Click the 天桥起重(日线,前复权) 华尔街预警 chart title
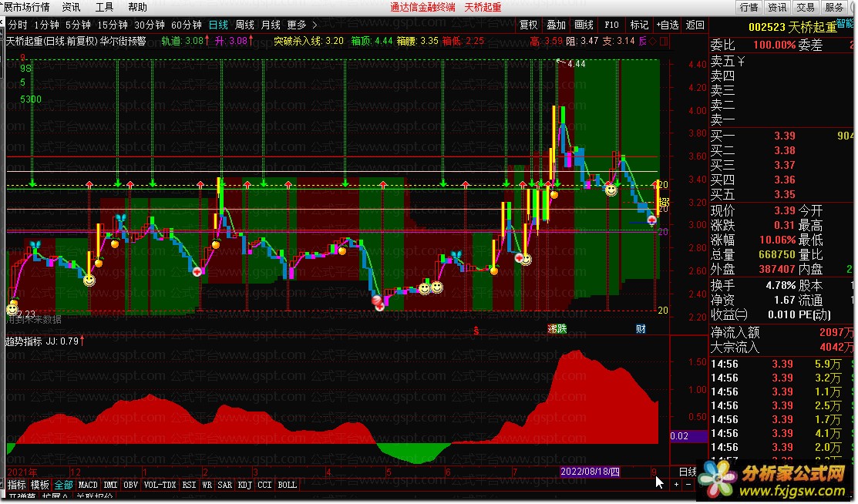858x504 pixels. tap(76, 41)
